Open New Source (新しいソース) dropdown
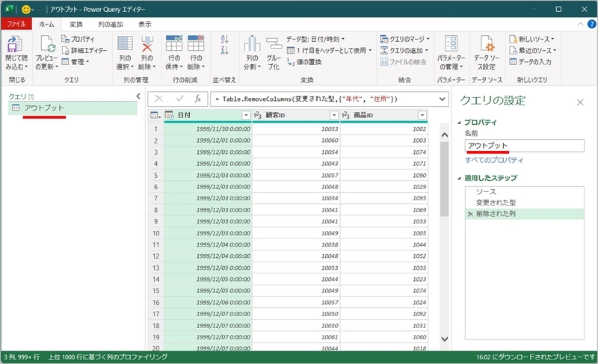The height and width of the screenshot is (364, 598). click(x=531, y=39)
